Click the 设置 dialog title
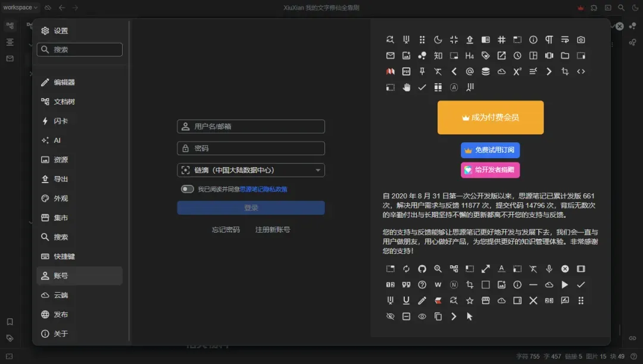Image resolution: width=643 pixels, height=364 pixels. pos(61,31)
